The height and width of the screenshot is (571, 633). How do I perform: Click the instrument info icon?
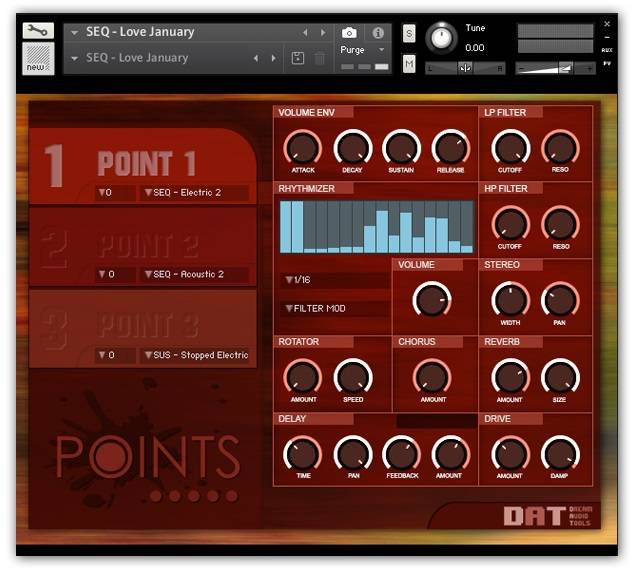point(378,33)
